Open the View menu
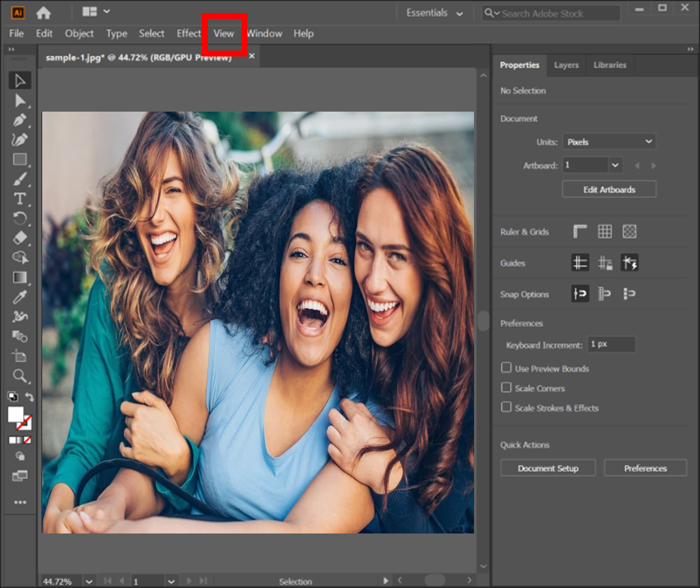 (x=224, y=33)
